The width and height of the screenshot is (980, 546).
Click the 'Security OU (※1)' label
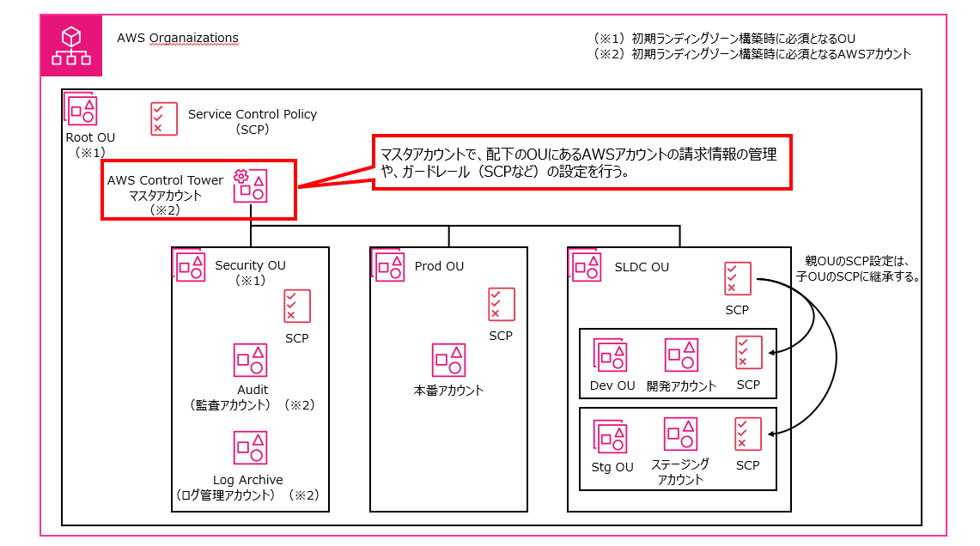[250, 273]
